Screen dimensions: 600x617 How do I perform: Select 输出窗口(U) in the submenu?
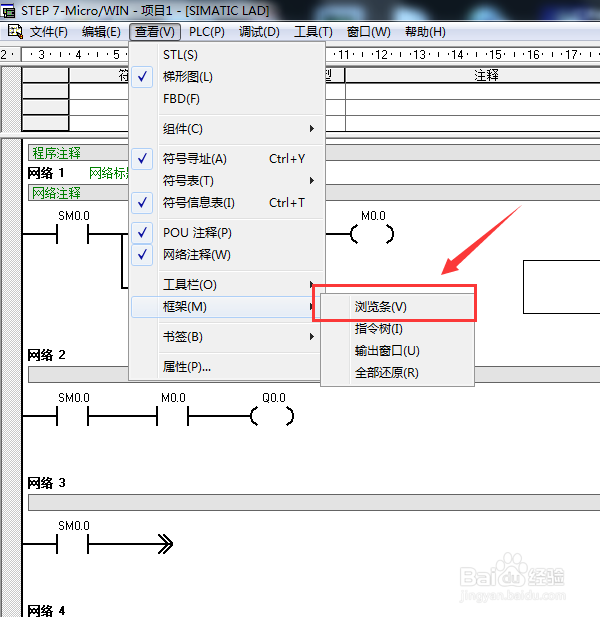[397, 351]
